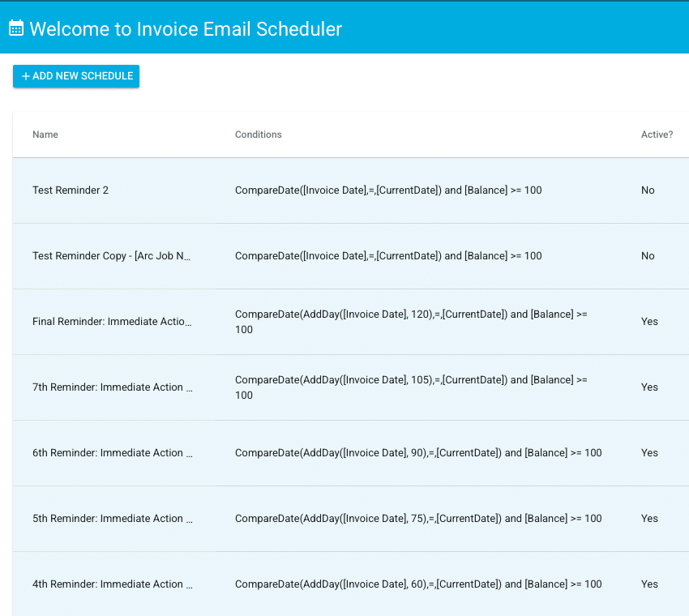
Task: Click the condition text for Test Reminder 2
Action: (387, 190)
